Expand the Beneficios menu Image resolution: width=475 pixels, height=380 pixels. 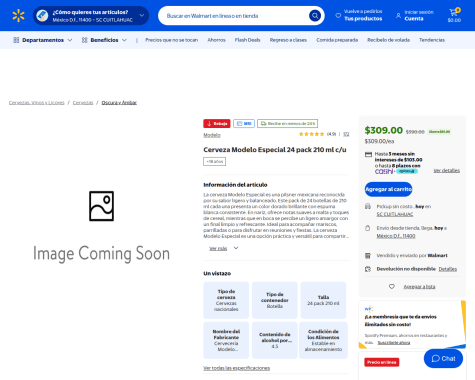point(104,40)
